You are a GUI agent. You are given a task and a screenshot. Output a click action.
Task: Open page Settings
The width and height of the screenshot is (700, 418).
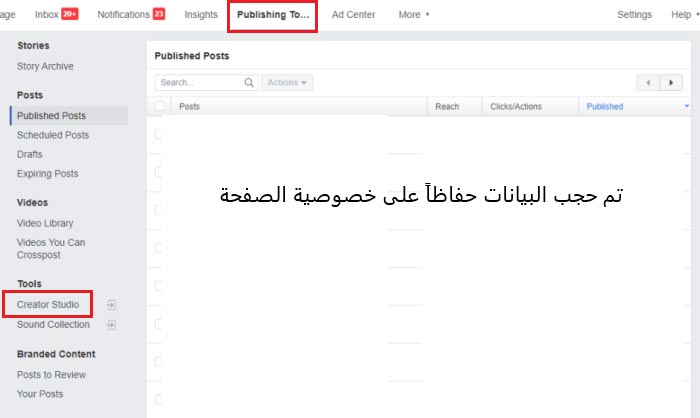click(x=634, y=15)
